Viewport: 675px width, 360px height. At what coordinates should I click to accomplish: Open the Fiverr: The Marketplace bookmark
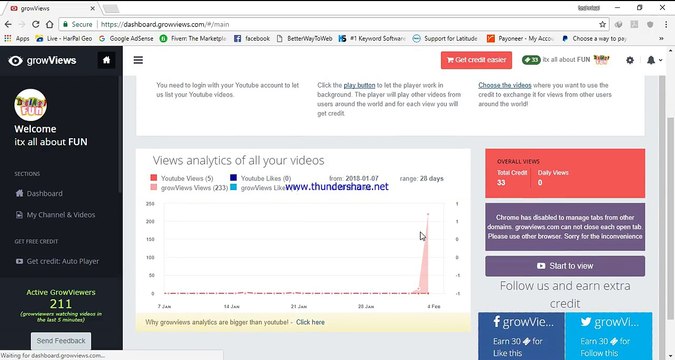click(193, 38)
